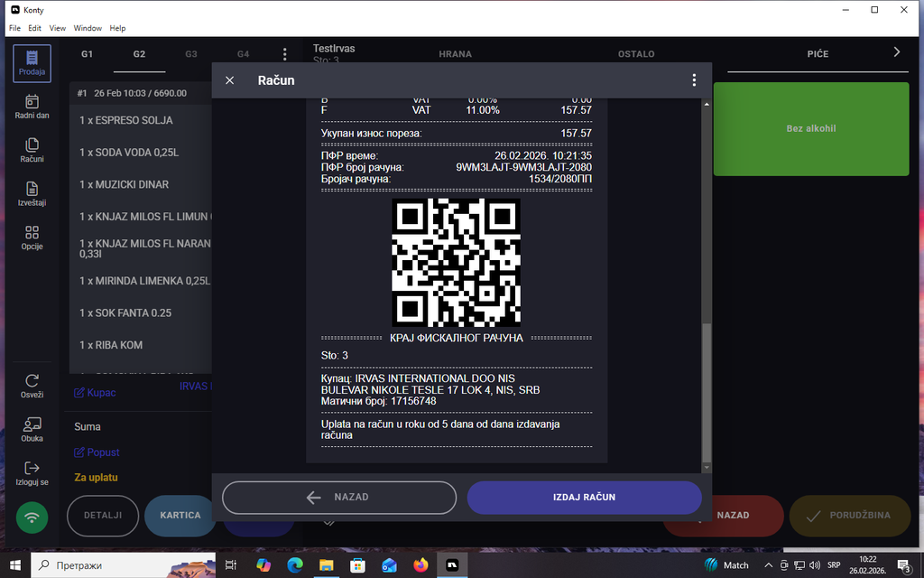
Task: Select the PIĆE category tab
Action: coord(818,54)
